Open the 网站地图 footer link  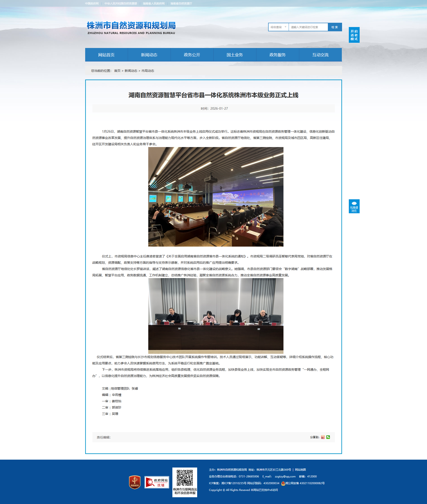click(300, 470)
